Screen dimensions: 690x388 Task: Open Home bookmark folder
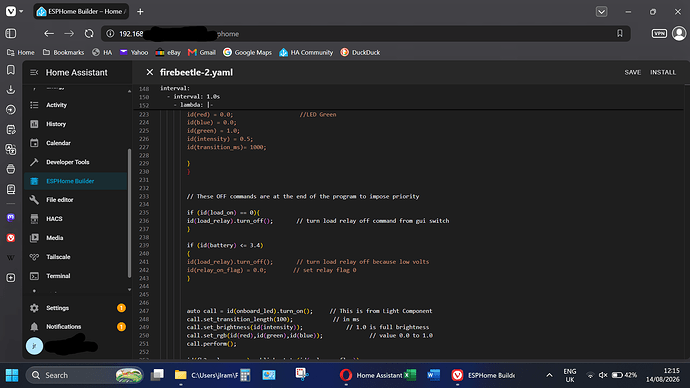tap(21, 52)
